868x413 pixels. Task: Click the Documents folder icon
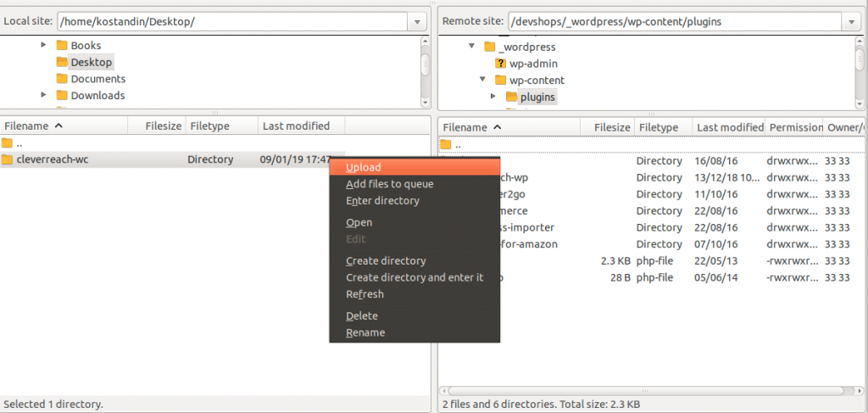click(62, 79)
